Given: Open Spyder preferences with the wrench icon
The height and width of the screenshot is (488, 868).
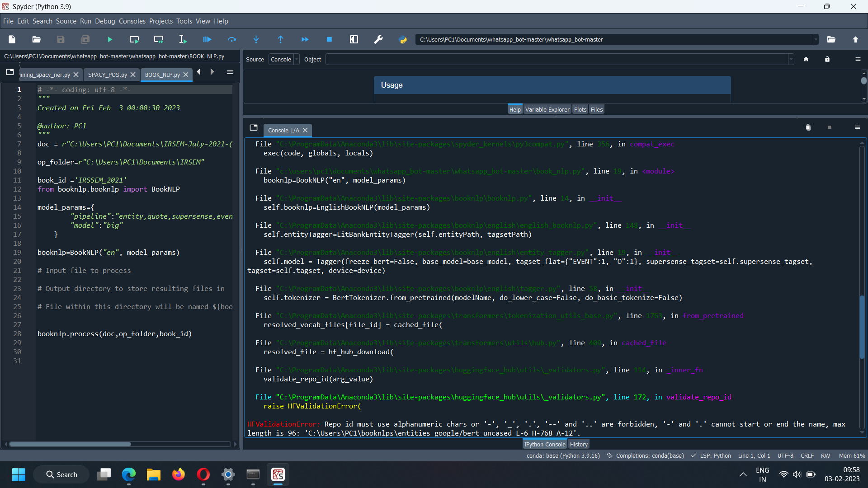Looking at the screenshot, I should (x=378, y=39).
